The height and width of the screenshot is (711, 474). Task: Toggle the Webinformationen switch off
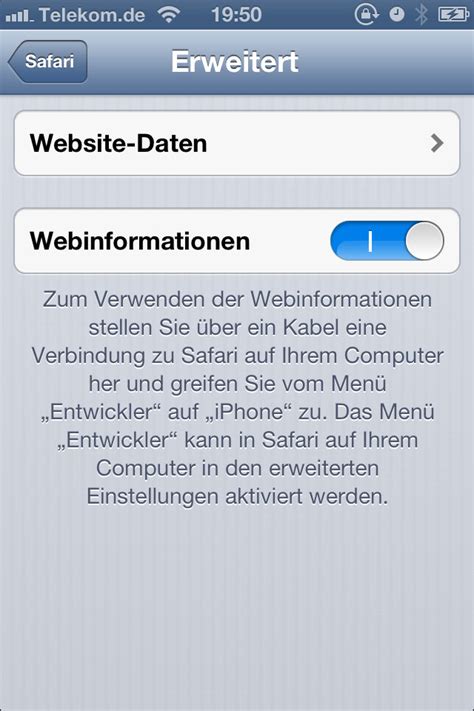(387, 240)
